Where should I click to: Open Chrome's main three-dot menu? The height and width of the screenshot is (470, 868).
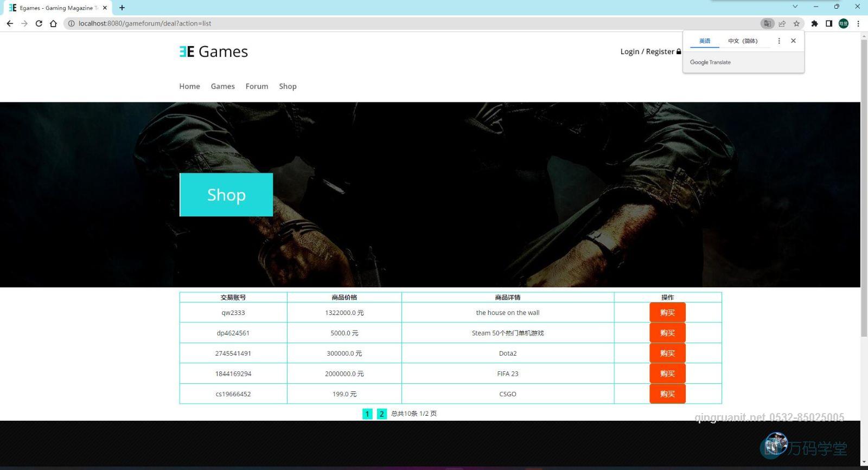(858, 23)
